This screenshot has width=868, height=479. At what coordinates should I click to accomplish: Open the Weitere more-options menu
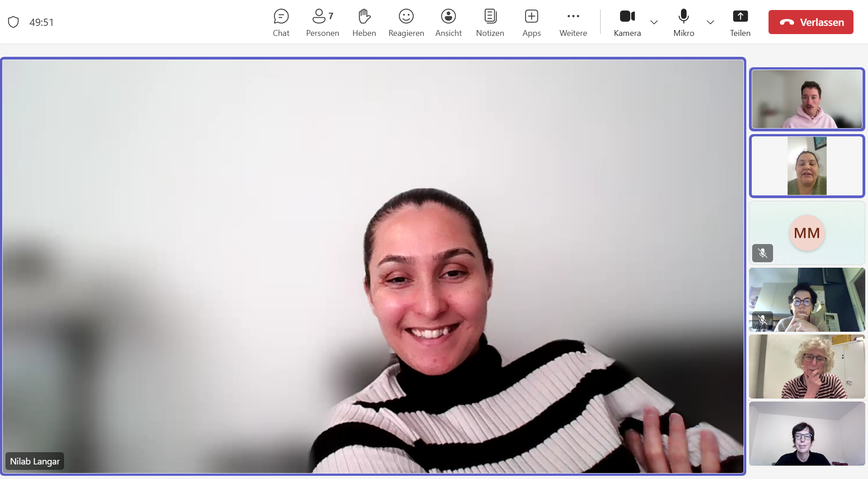(x=573, y=22)
